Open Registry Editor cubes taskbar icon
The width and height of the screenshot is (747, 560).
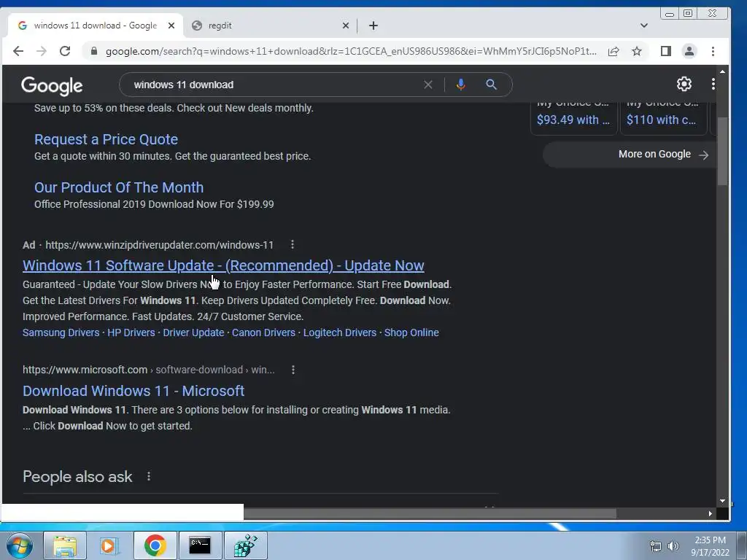pos(245,545)
